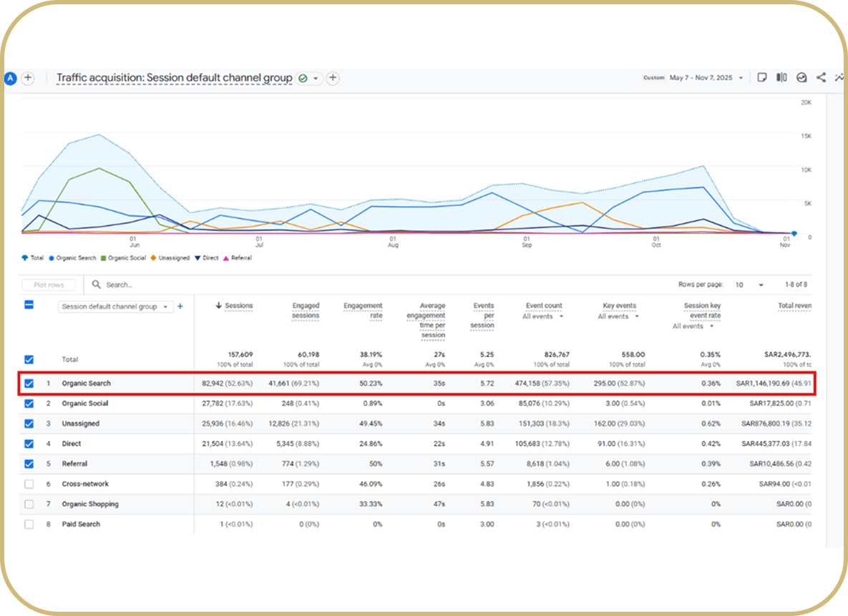Click Organic Search legend swatch in chart
848x616 pixels.
[52, 258]
